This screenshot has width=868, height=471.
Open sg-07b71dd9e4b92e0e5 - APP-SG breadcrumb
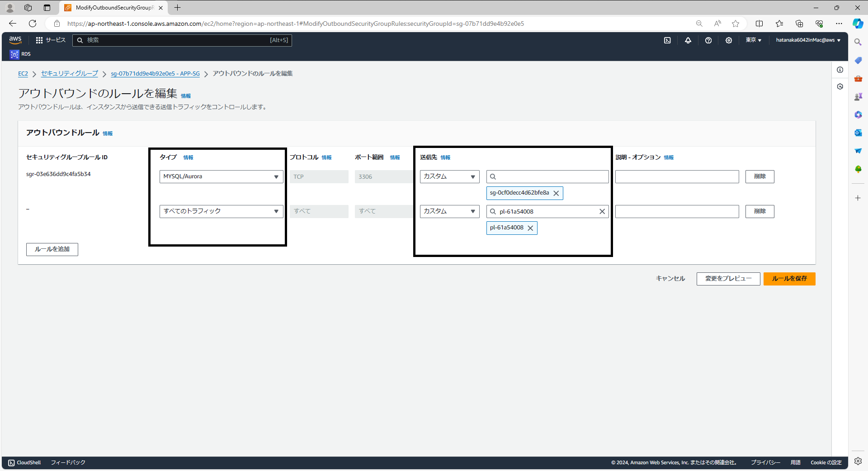click(x=156, y=74)
